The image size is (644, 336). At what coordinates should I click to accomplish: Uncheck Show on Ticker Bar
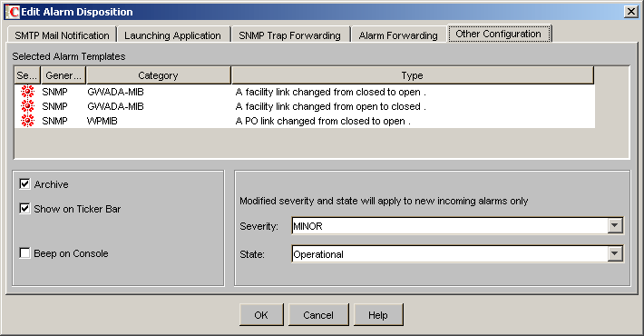[24, 209]
